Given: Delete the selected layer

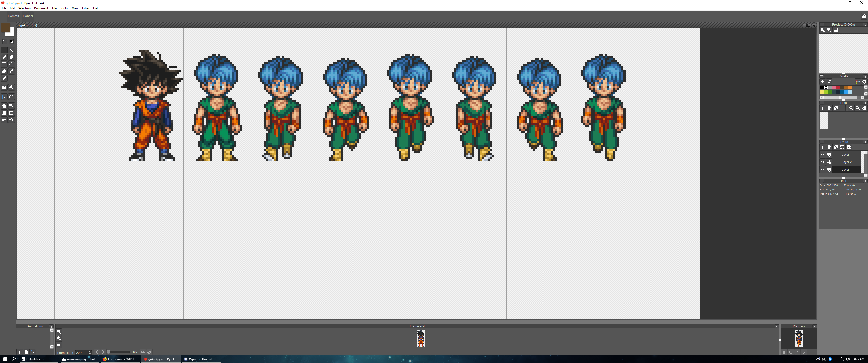Looking at the screenshot, I should (829, 147).
